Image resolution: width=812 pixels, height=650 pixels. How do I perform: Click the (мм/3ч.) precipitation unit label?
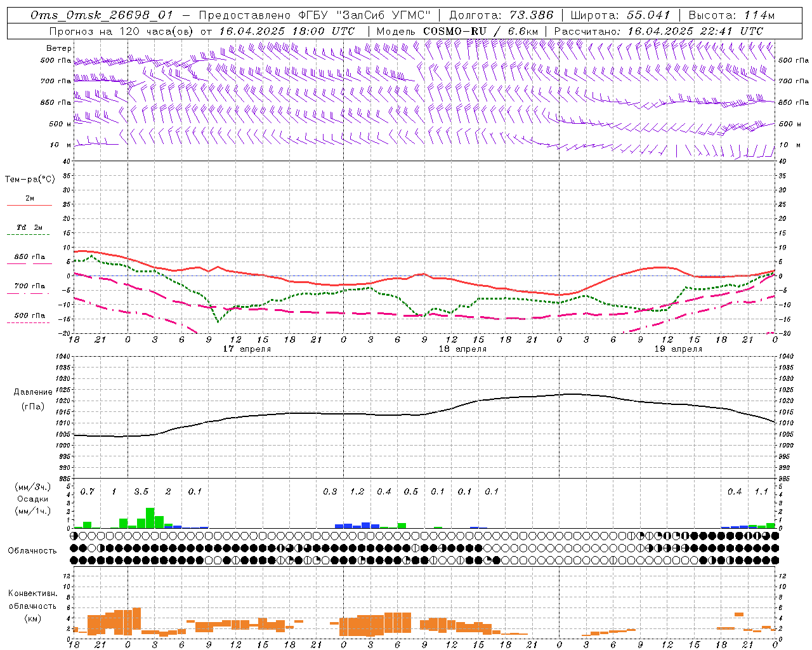tap(33, 487)
